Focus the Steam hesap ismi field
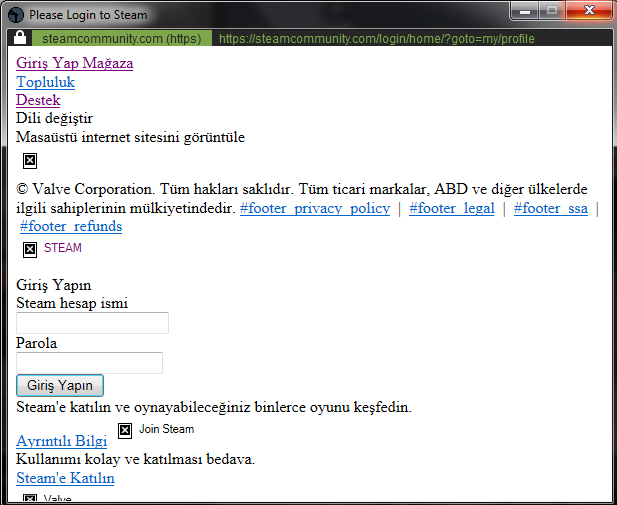Screen dimensions: 617x505 pos(92,323)
